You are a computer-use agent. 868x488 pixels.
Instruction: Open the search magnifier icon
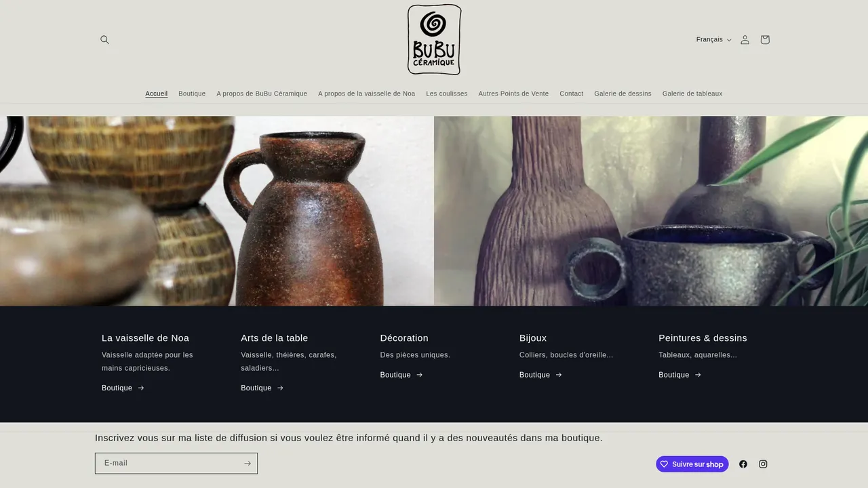pyautogui.click(x=104, y=39)
